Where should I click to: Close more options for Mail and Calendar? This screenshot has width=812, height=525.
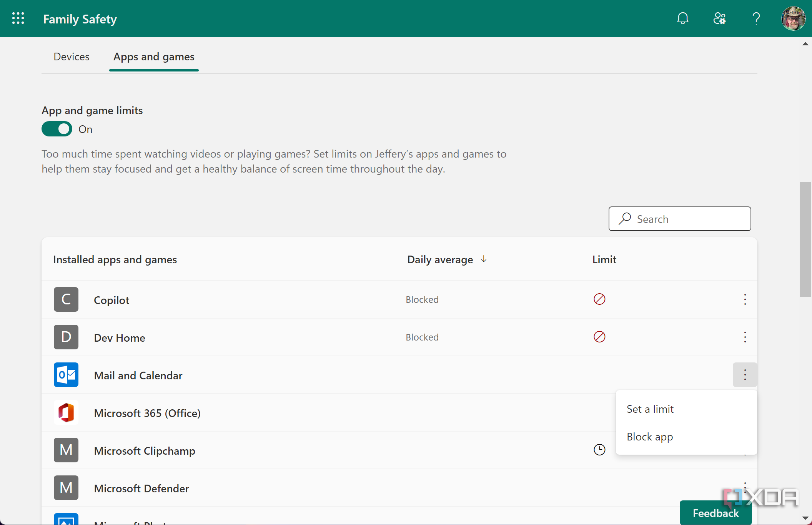[x=745, y=375]
